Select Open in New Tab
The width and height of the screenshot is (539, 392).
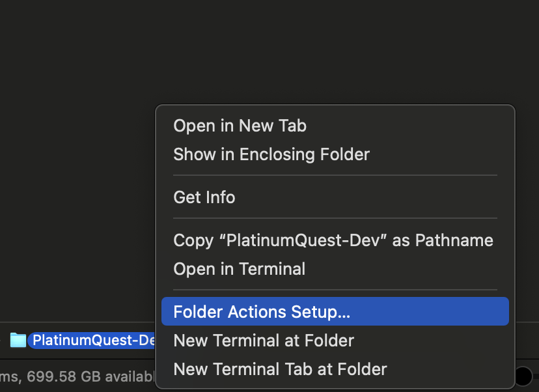(x=240, y=126)
